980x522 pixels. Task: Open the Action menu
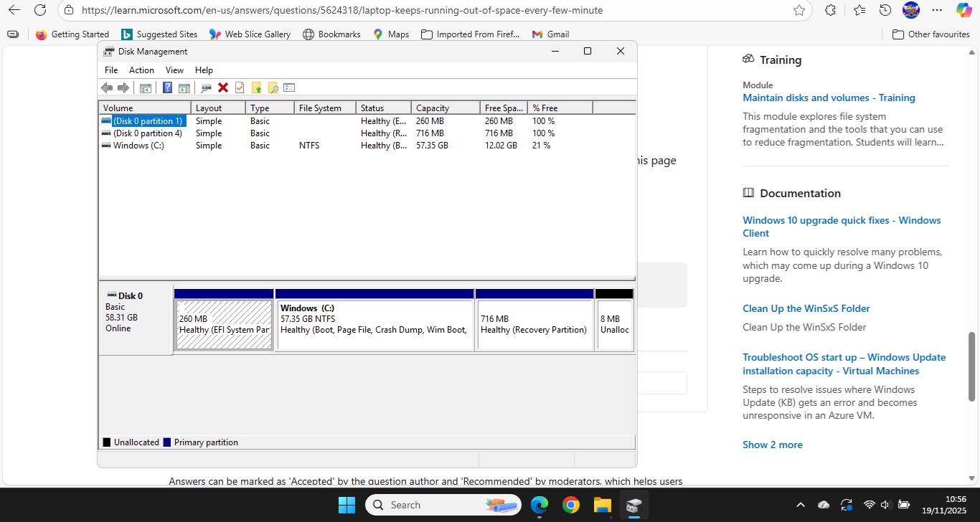[141, 70]
